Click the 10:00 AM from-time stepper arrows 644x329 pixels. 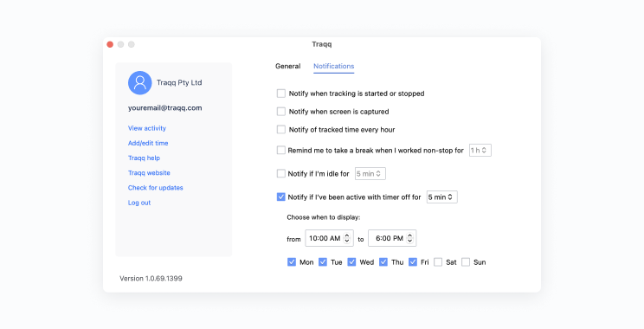346,238
